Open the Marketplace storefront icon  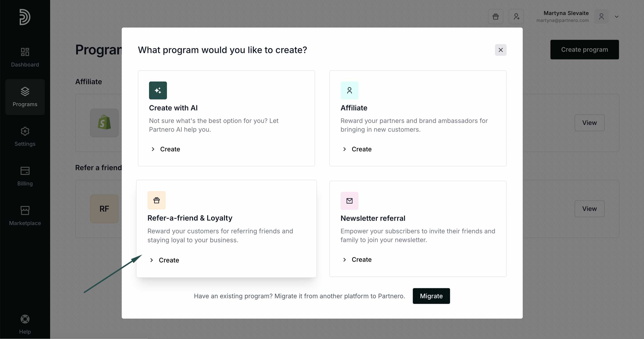(25, 210)
